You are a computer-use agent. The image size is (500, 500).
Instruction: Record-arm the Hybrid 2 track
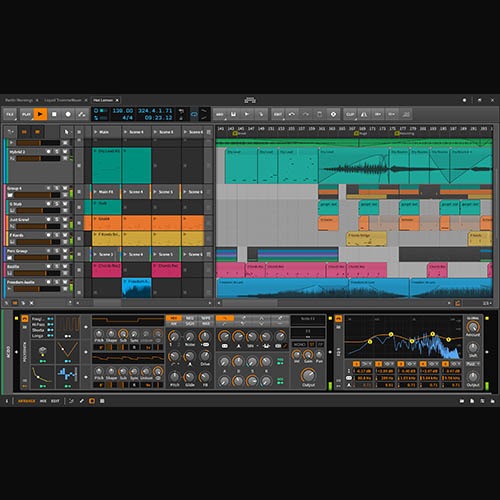tap(49, 152)
